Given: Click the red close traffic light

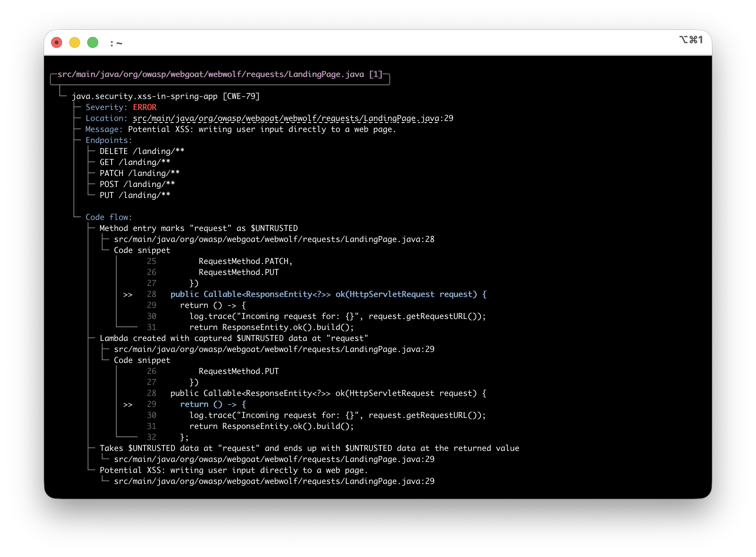Looking at the screenshot, I should click(x=56, y=42).
